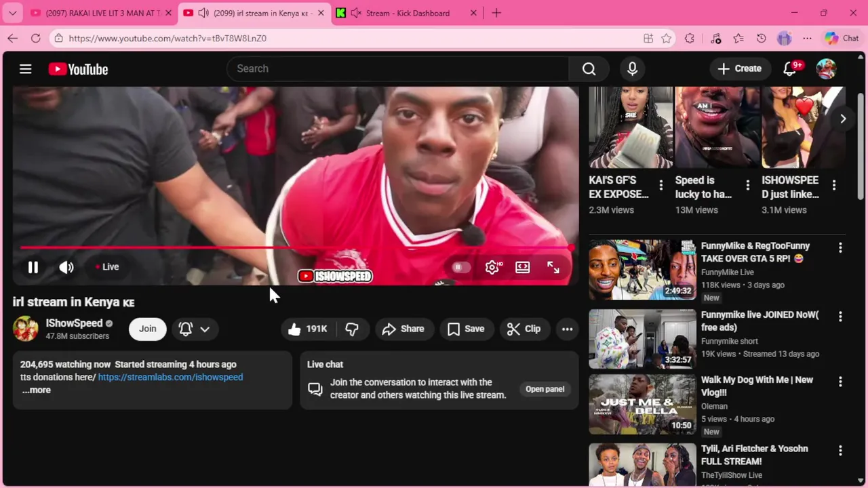Like the video with 191K likes
Viewport: 868px width, 488px height.
pyautogui.click(x=308, y=329)
